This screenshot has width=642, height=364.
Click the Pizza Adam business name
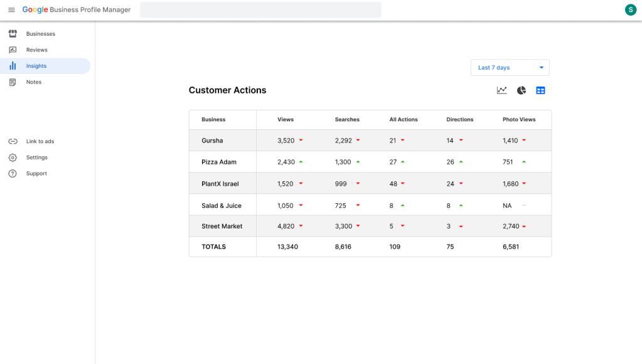pyautogui.click(x=219, y=162)
